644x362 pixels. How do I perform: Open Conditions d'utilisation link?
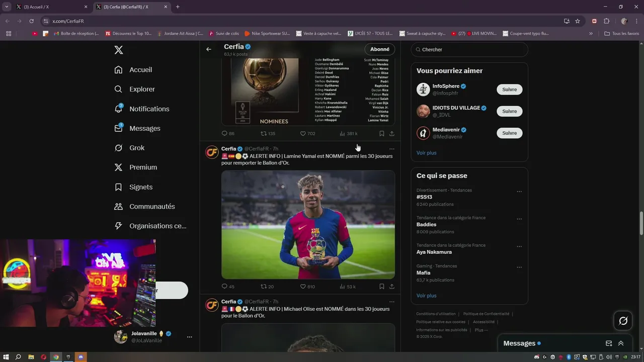pyautogui.click(x=436, y=314)
